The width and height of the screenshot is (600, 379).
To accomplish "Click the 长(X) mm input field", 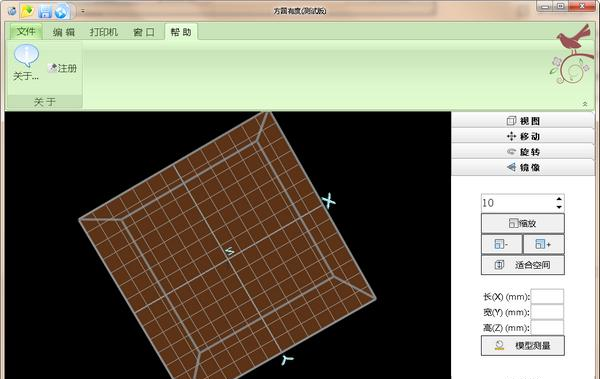I will pyautogui.click(x=547, y=297).
